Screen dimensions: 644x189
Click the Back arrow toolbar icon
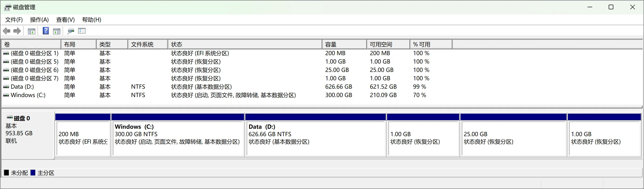click(7, 31)
